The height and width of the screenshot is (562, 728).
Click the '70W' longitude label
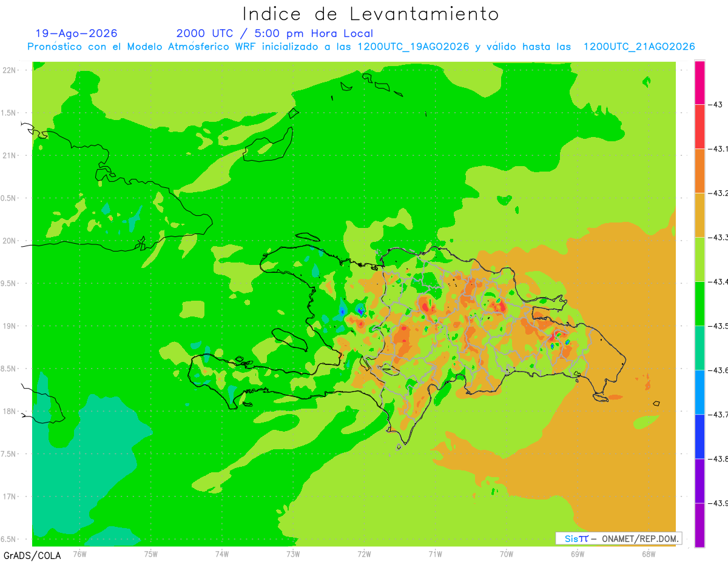(507, 554)
